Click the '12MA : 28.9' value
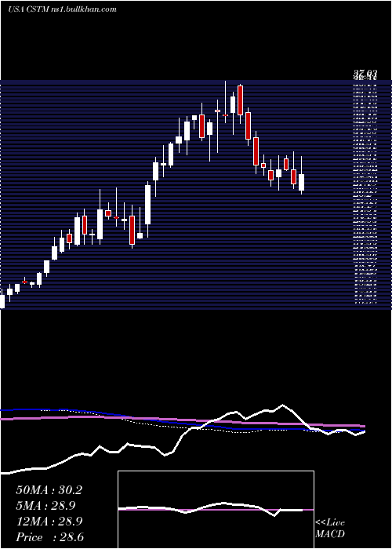Image resolution: width=392 pixels, height=549 pixels. [x=49, y=522]
